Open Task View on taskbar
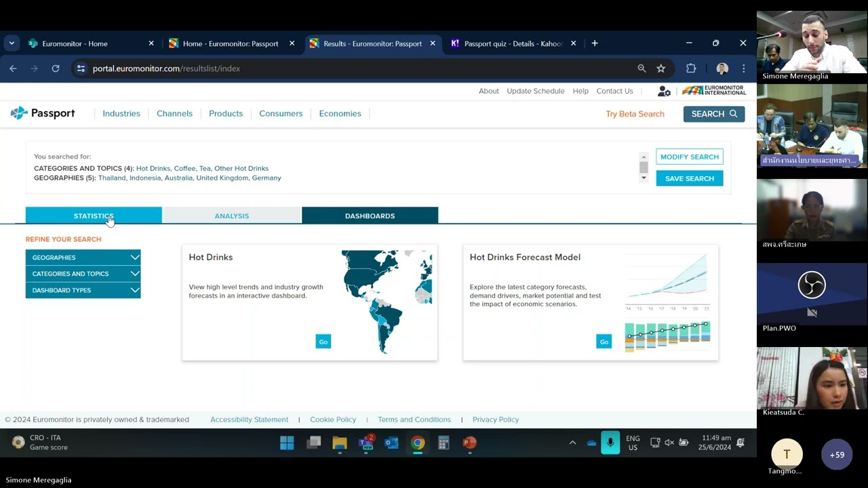This screenshot has height=488, width=868. pos(313,443)
